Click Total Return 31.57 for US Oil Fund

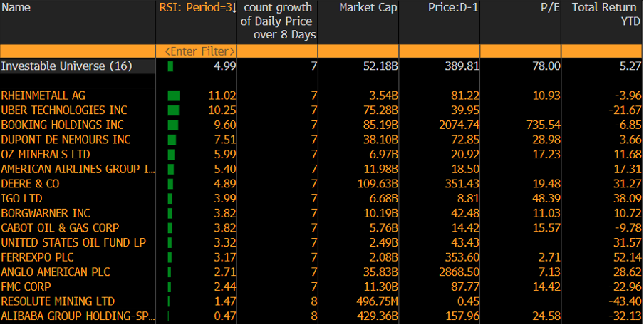tap(627, 242)
